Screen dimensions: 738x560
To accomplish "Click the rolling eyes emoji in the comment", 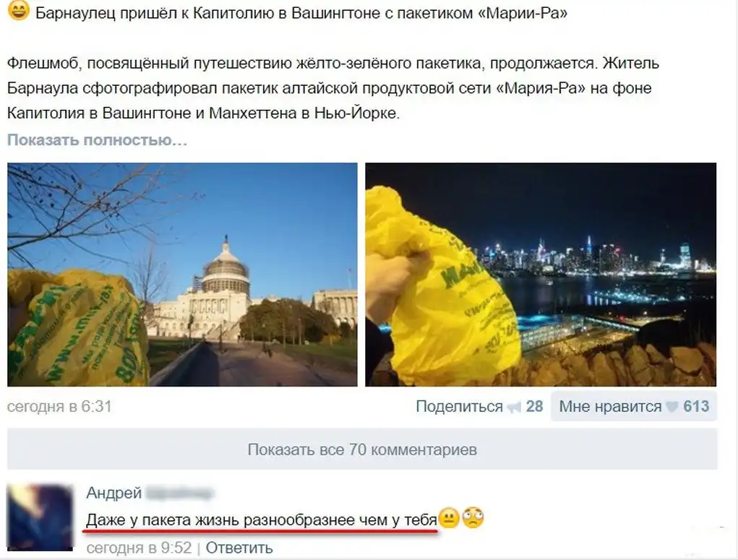I will tap(473, 519).
